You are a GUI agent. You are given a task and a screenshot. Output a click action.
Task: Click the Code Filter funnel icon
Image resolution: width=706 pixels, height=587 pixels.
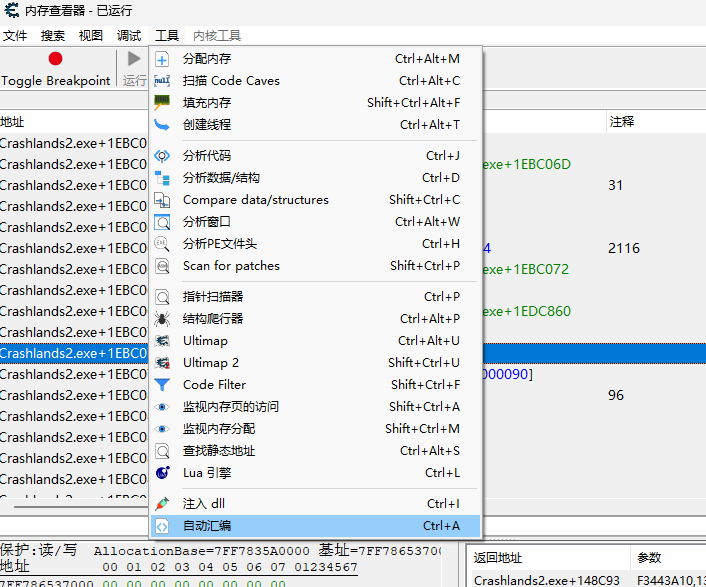162,385
